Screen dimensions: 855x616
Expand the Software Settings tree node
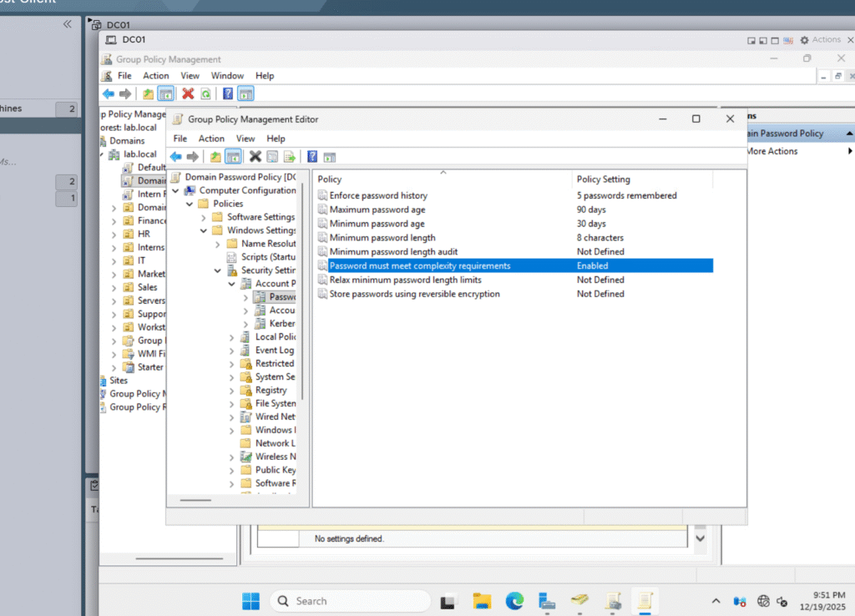click(205, 217)
